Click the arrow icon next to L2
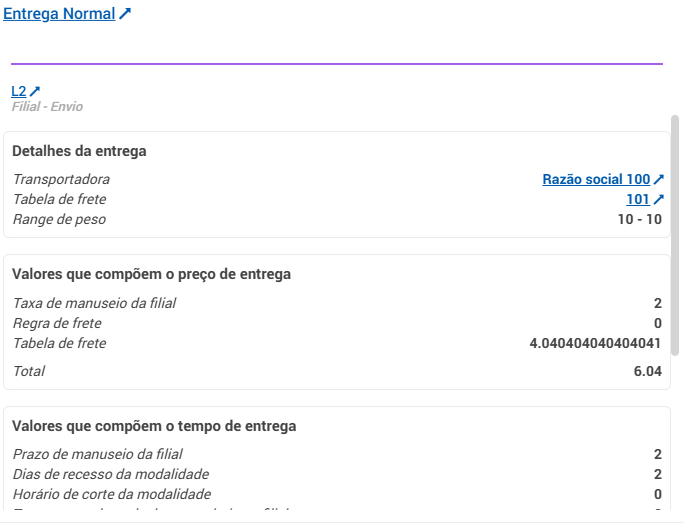The image size is (684, 529). (x=35, y=92)
